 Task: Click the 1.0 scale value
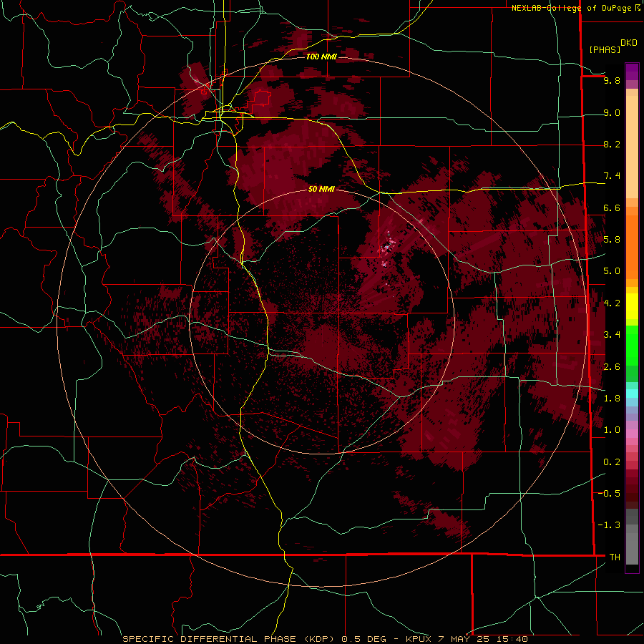coord(612,430)
